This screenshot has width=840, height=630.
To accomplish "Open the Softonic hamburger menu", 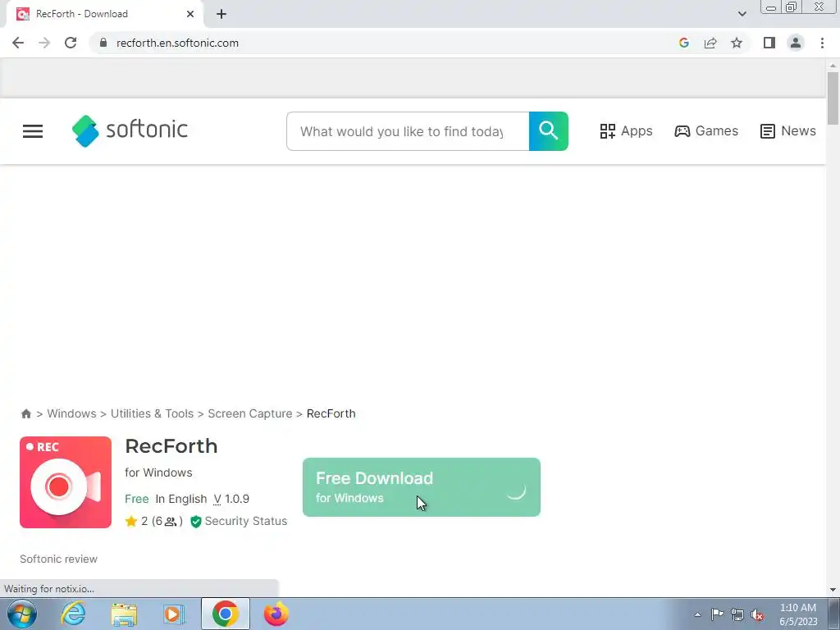I will click(x=33, y=131).
